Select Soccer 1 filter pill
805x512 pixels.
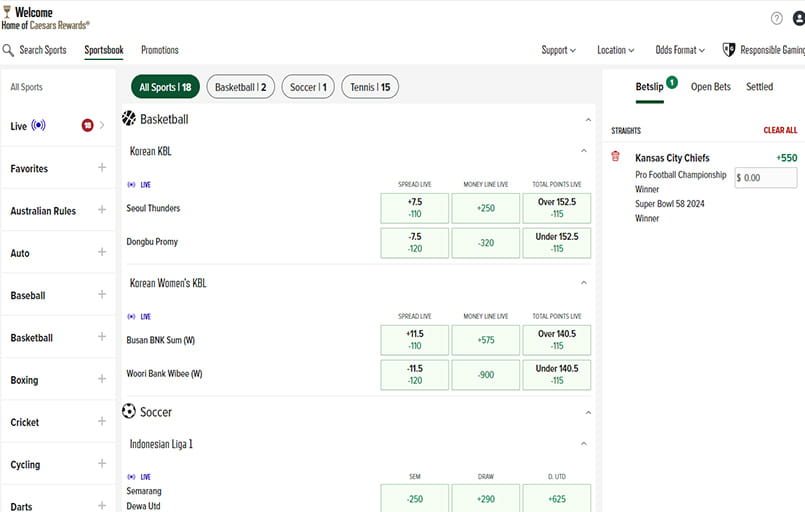coord(308,87)
